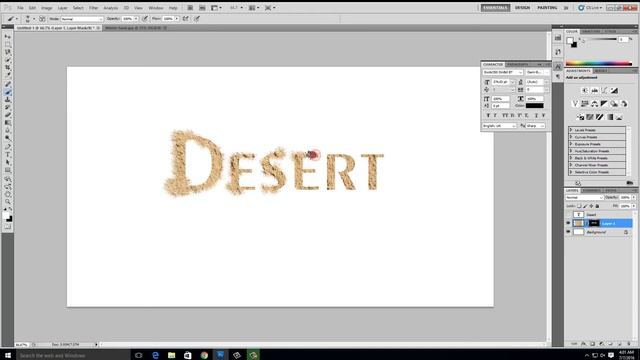Viewport: 640px width, 360px height.
Task: Open the Flow dropdown arrow in options bar
Action: [177, 19]
